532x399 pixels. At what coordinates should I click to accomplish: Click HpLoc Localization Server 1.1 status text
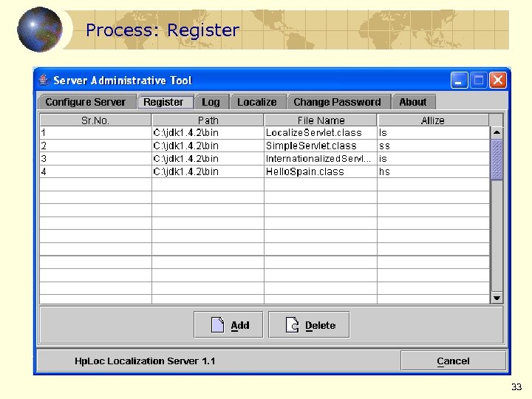(x=145, y=361)
